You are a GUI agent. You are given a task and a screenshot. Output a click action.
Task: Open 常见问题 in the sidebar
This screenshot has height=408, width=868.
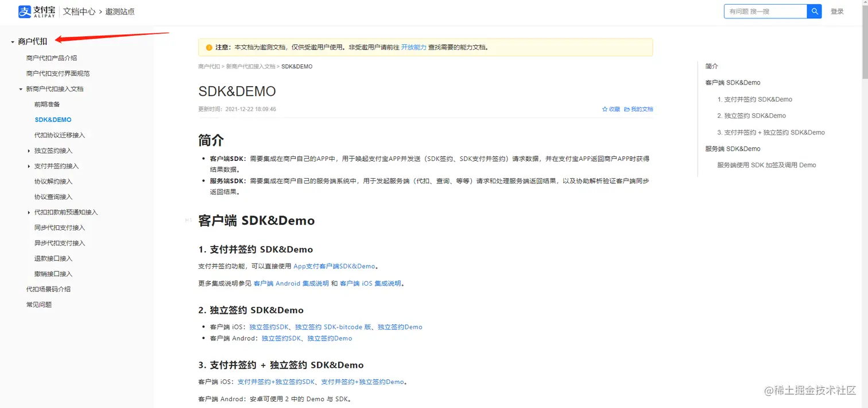[x=39, y=305]
